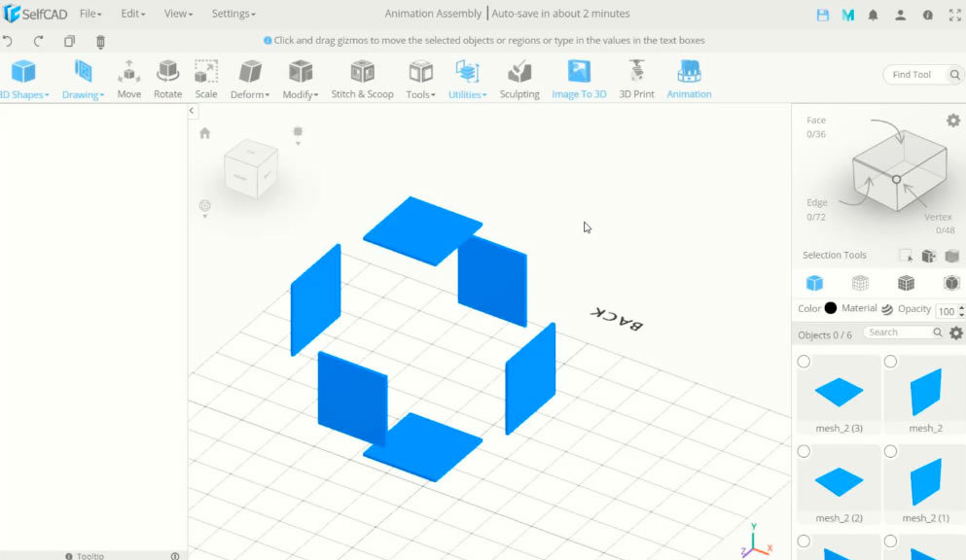Open the Material picker icon
The height and width of the screenshot is (560, 966).
887,309
